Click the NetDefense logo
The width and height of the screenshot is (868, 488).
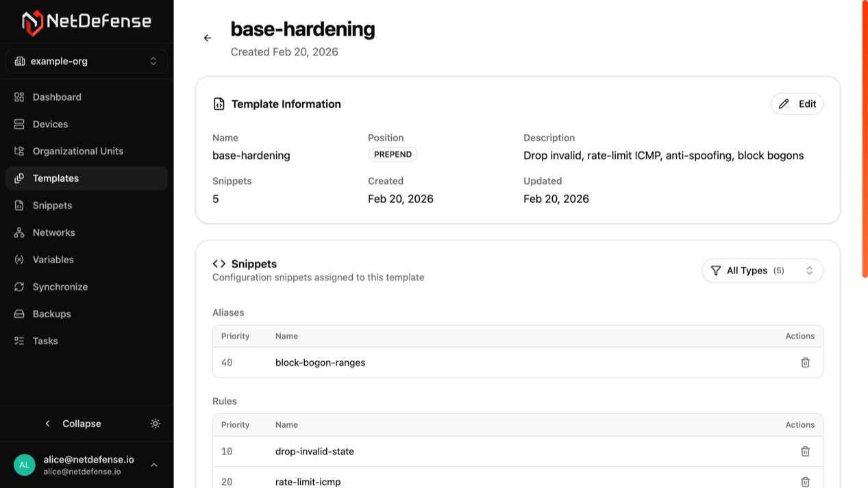[x=86, y=22]
